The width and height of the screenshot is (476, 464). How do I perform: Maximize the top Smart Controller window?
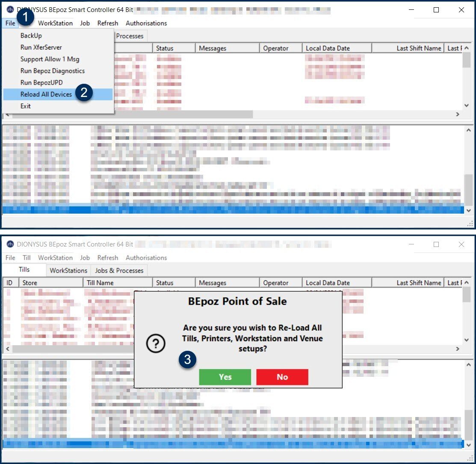pos(436,10)
